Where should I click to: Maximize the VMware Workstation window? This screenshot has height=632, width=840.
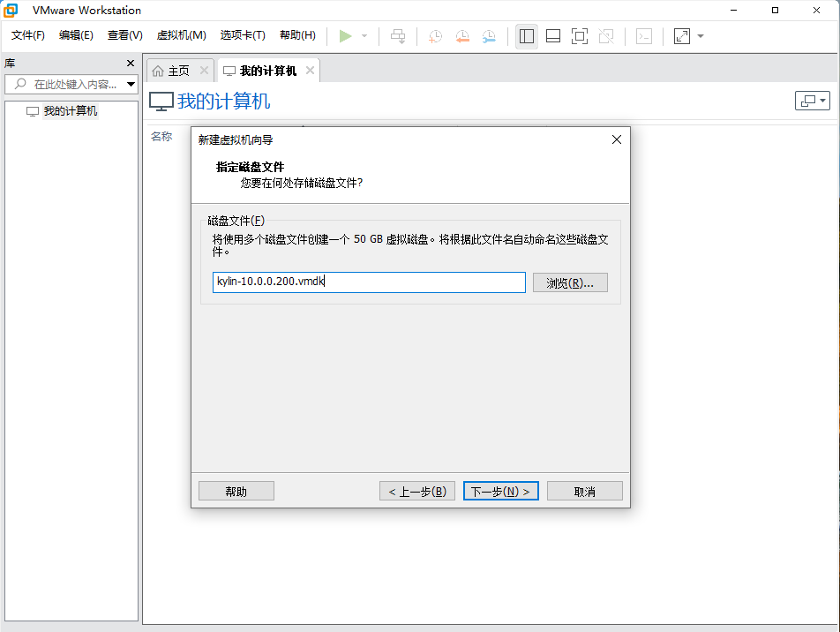click(775, 11)
